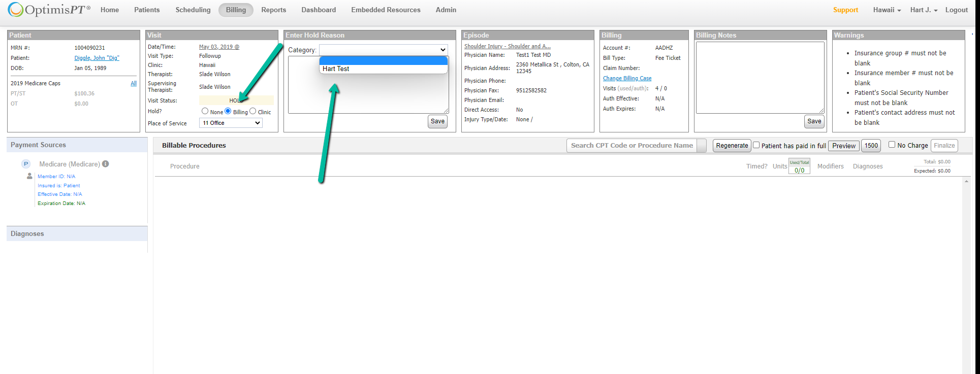Choose the blank category option
The height and width of the screenshot is (374, 980).
tap(384, 60)
